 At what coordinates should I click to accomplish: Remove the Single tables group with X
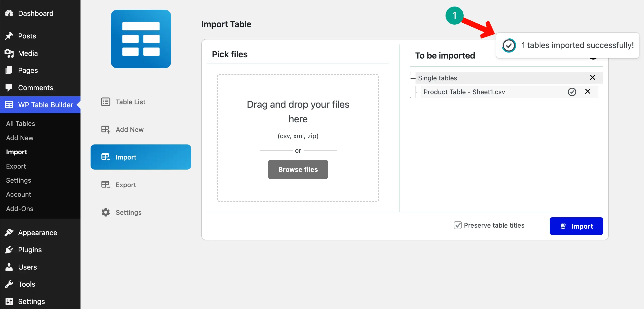click(x=593, y=78)
